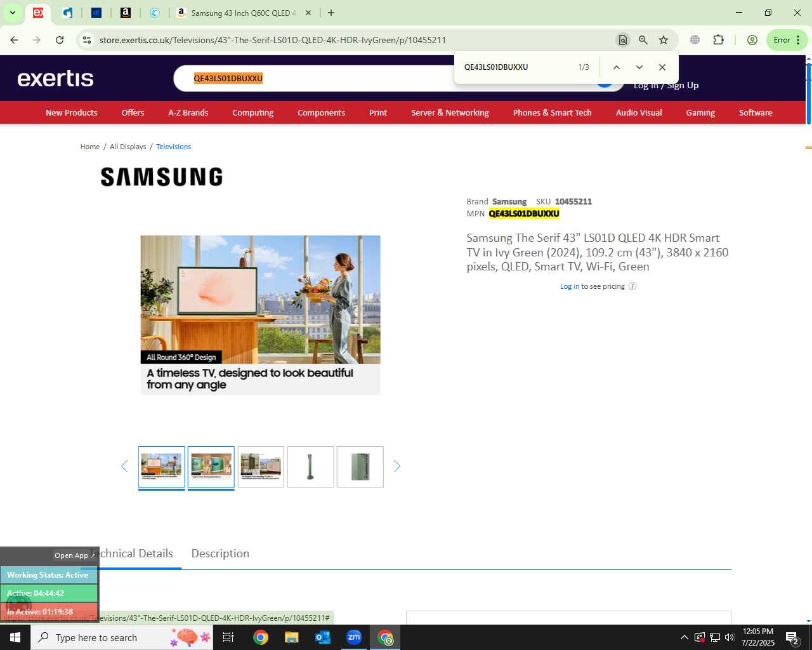812x650 pixels.
Task: Open the zoom magnifier icon in address bar
Action: tap(643, 40)
